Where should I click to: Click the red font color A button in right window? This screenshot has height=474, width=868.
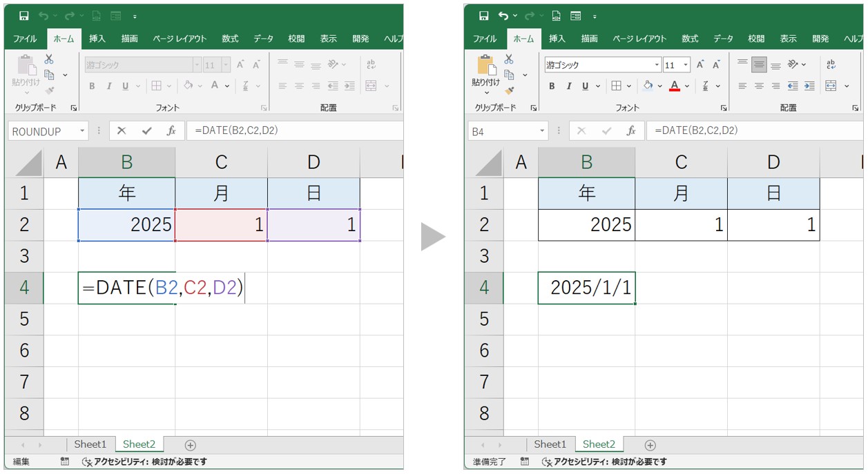pos(675,86)
